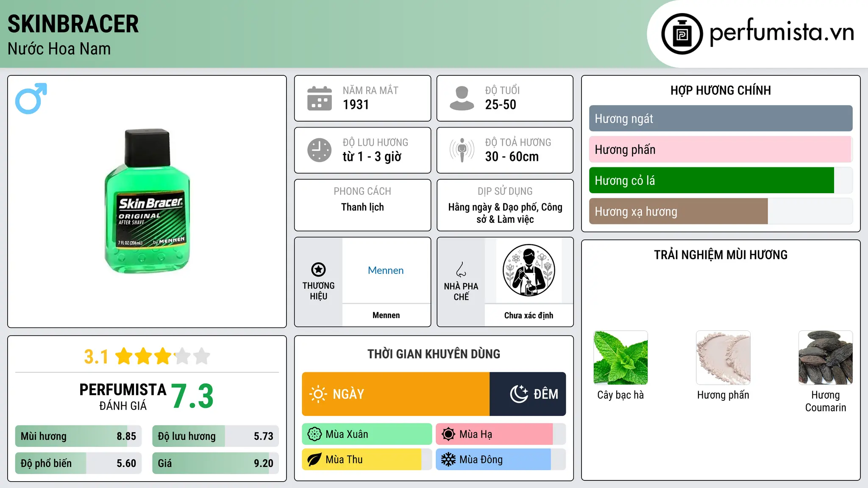Click the yellow star rating icons

pyautogui.click(x=163, y=356)
